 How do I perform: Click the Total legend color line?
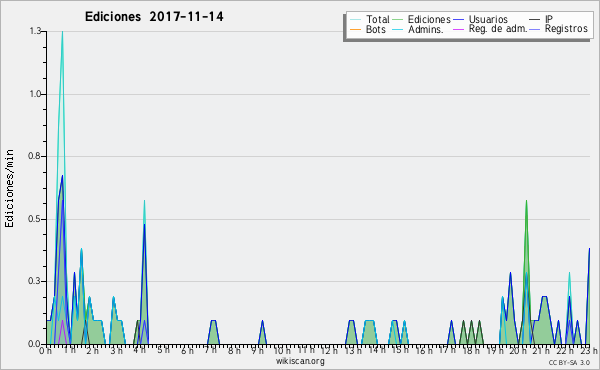tap(355, 20)
